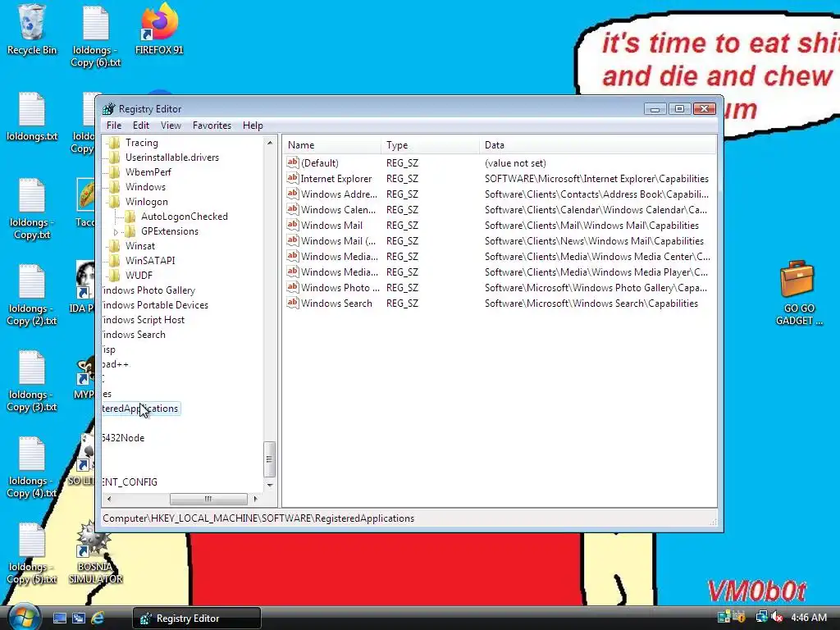Viewport: 840px width, 630px height.
Task: Click the tree vertical scrollbar thumb
Action: [269, 459]
